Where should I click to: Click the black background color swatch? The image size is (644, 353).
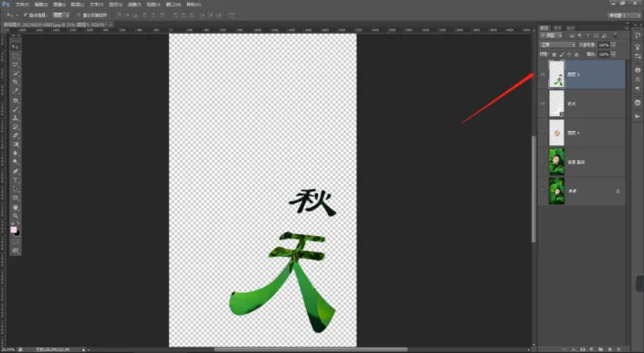click(17, 233)
